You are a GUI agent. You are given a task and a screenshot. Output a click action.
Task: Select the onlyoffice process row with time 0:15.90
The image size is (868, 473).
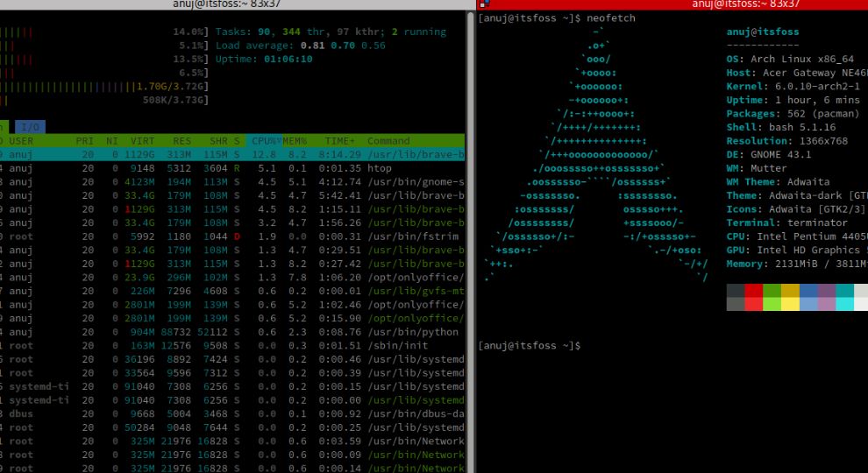(x=232, y=318)
